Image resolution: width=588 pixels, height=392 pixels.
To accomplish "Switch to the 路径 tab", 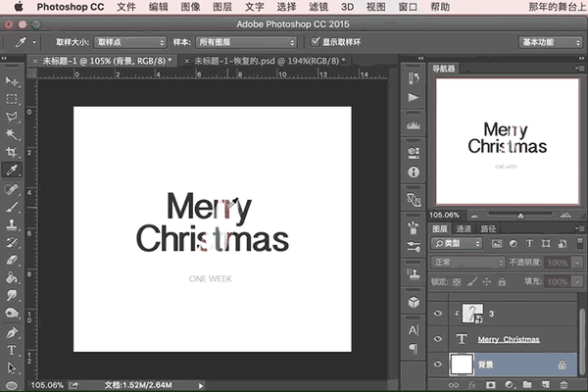I will tap(488, 228).
